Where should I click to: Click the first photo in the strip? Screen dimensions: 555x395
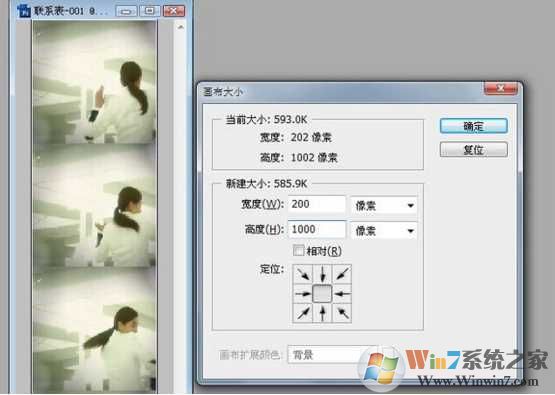[94, 82]
